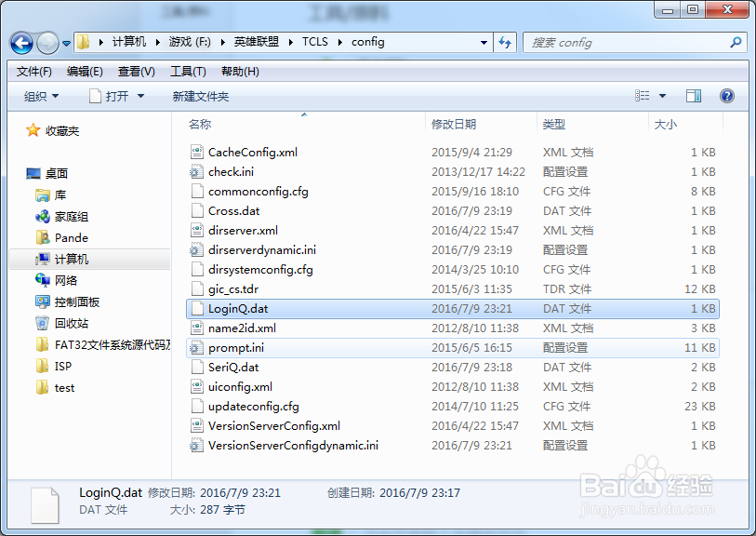Refresh the folder using the refresh icon

(503, 42)
